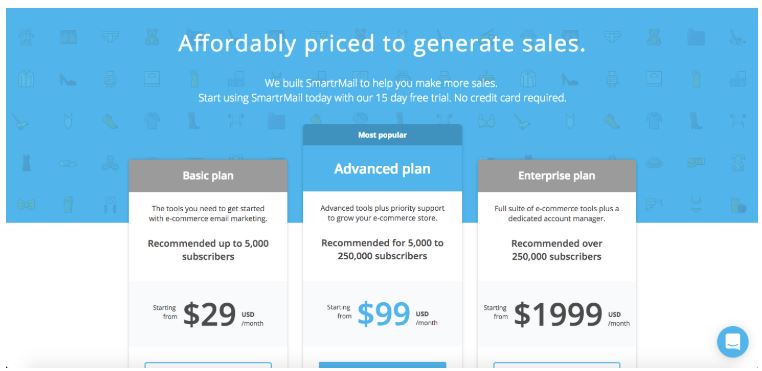Select the Enterprise plan header

[556, 176]
